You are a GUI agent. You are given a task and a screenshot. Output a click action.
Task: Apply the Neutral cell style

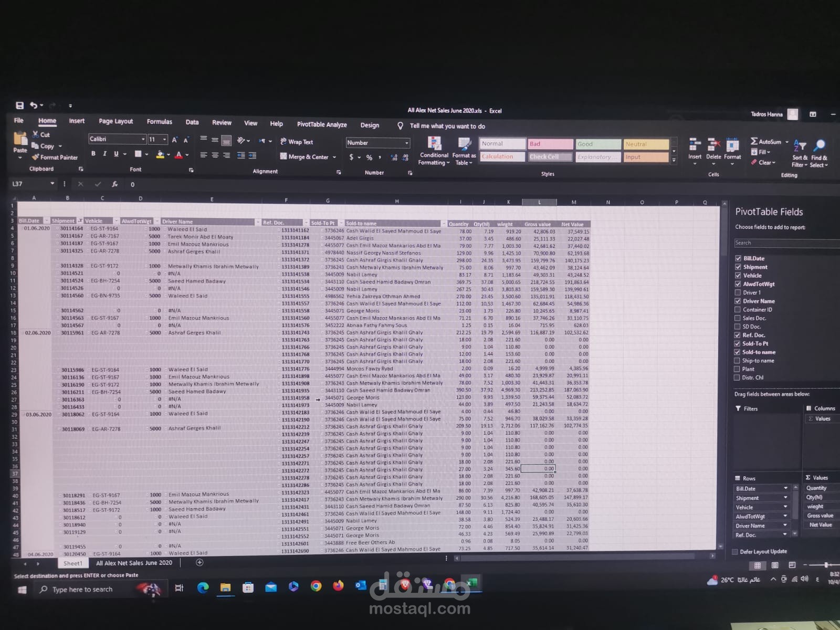click(x=646, y=144)
